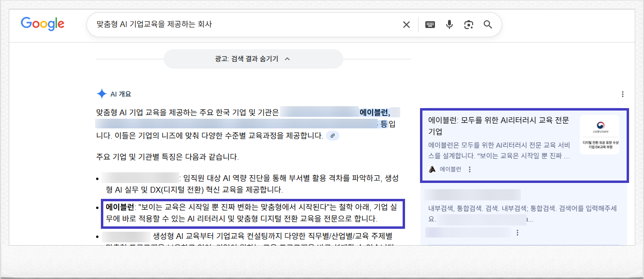644x279 pixels.
Task: Collapse ads with 광고: 검색 결과 숨기기
Action: click(x=253, y=59)
